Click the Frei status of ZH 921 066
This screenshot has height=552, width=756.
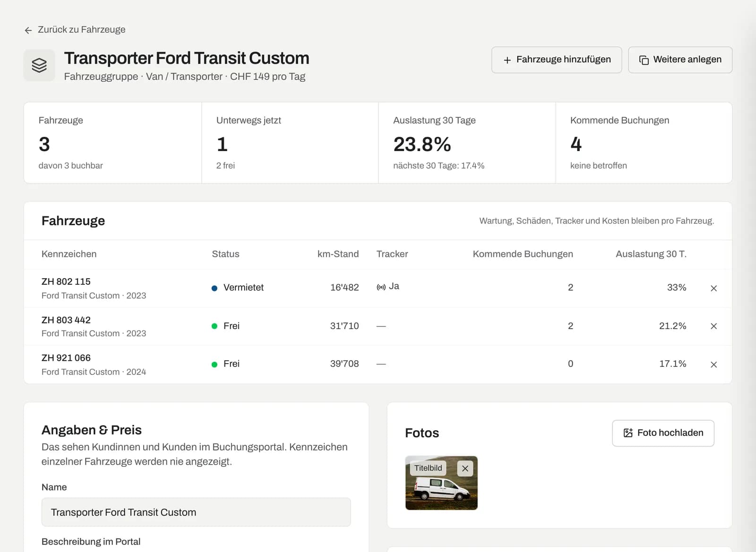pyautogui.click(x=225, y=364)
